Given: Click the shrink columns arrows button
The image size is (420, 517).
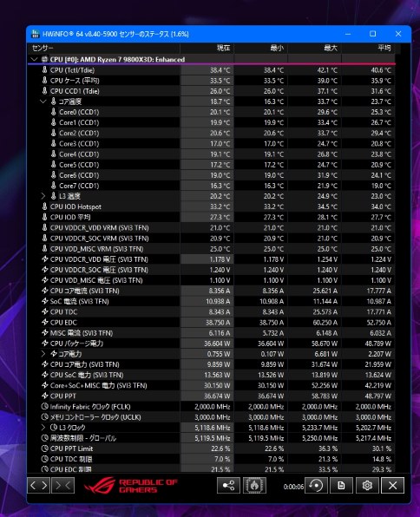Looking at the screenshot, I should [x=63, y=486].
